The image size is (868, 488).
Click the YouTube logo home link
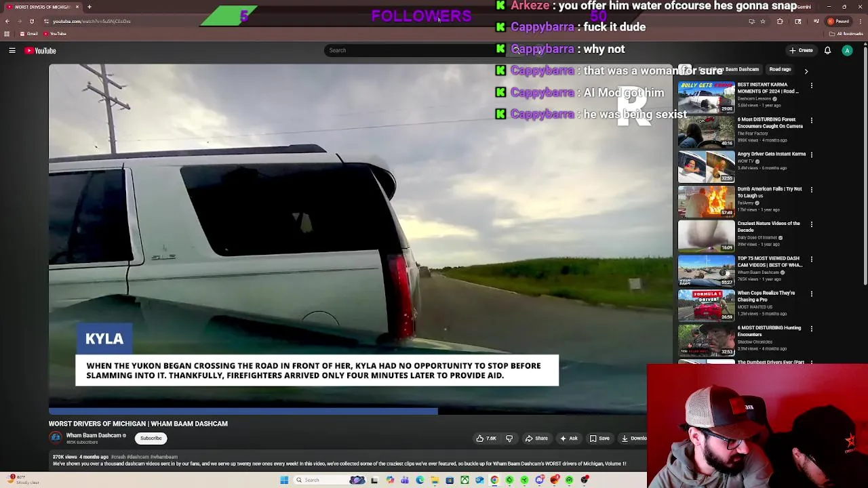click(x=41, y=50)
